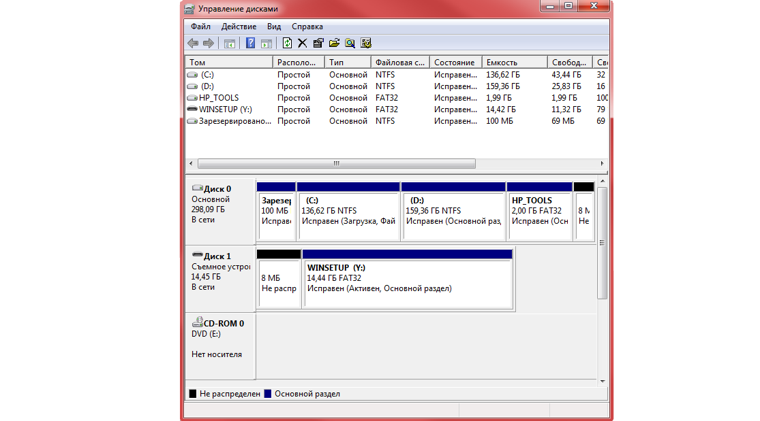The image size is (760, 421).
Task: Click the magnifier search icon in toolbar
Action: click(x=350, y=44)
